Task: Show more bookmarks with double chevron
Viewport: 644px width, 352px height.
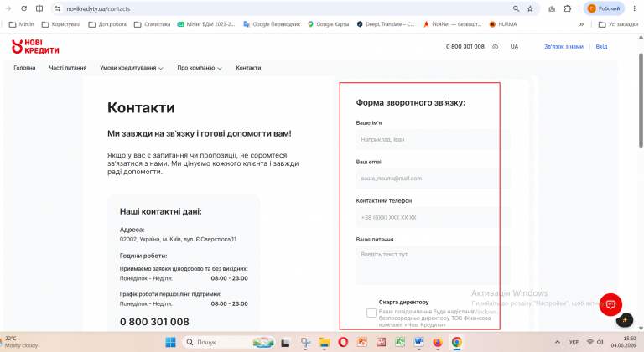Action: [x=581, y=24]
